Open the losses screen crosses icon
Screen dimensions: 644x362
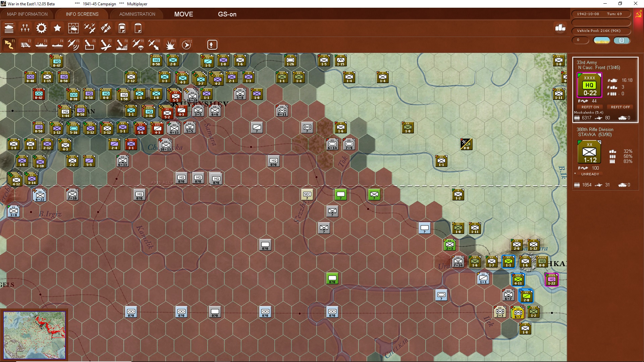tap(25, 28)
